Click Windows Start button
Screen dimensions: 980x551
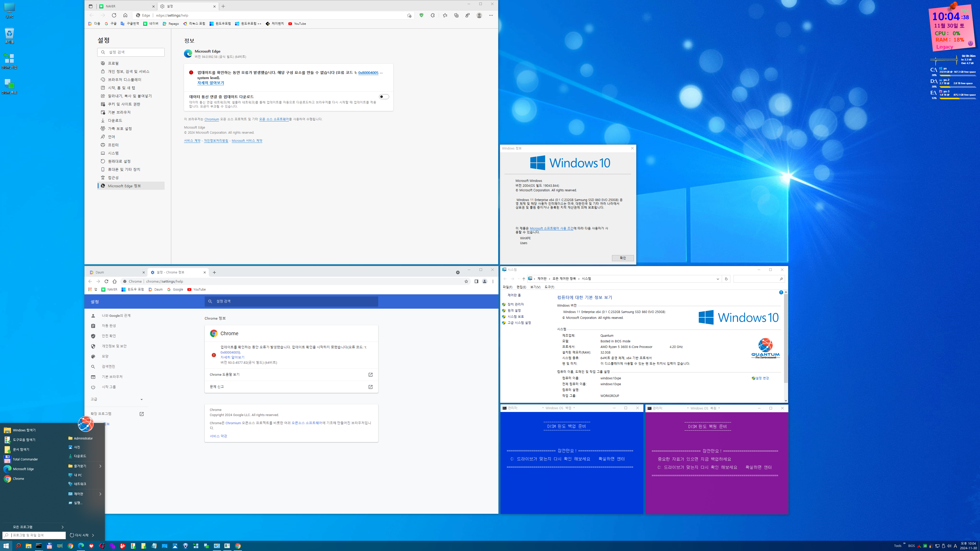click(x=6, y=546)
